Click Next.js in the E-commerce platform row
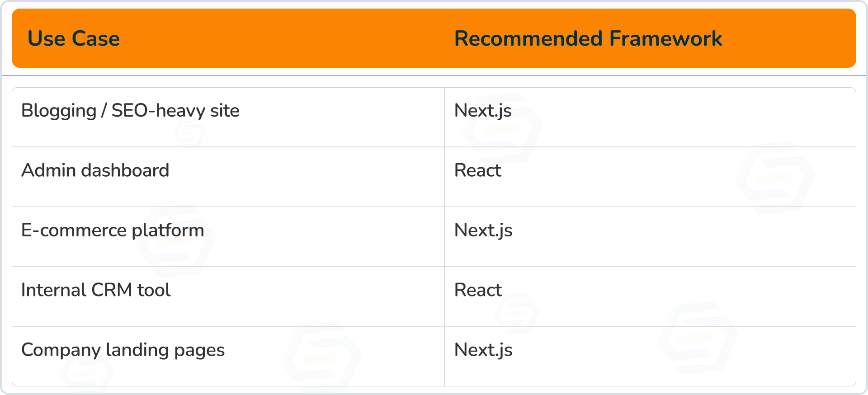This screenshot has width=868, height=395. (x=483, y=230)
